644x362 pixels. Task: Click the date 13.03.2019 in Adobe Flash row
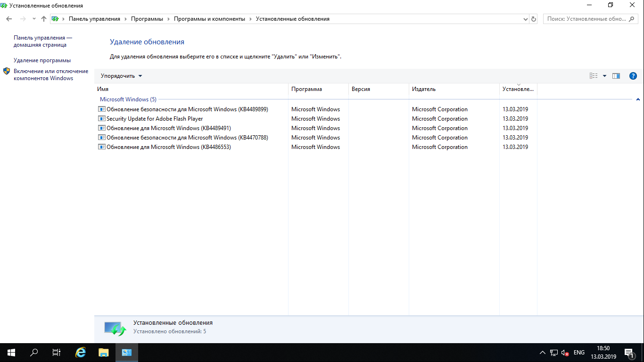pyautogui.click(x=515, y=119)
